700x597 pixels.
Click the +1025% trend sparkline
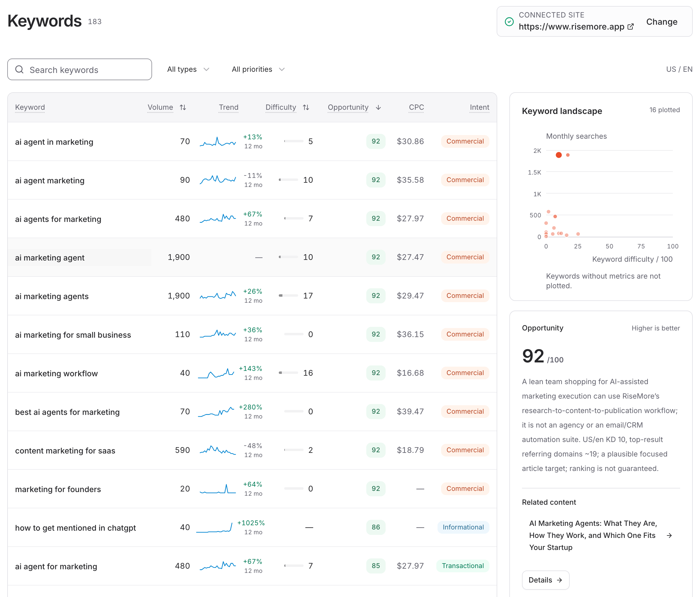click(x=214, y=527)
